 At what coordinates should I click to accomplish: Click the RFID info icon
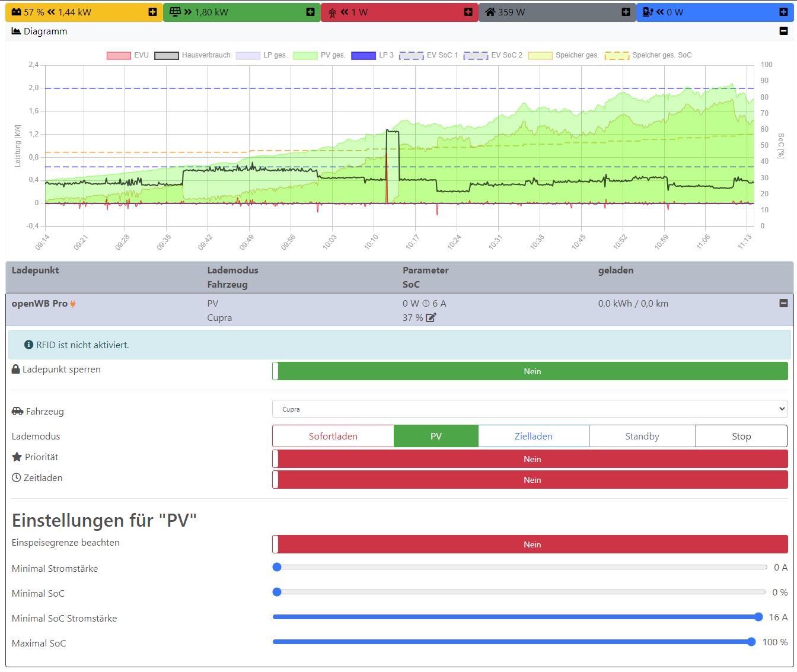click(28, 345)
